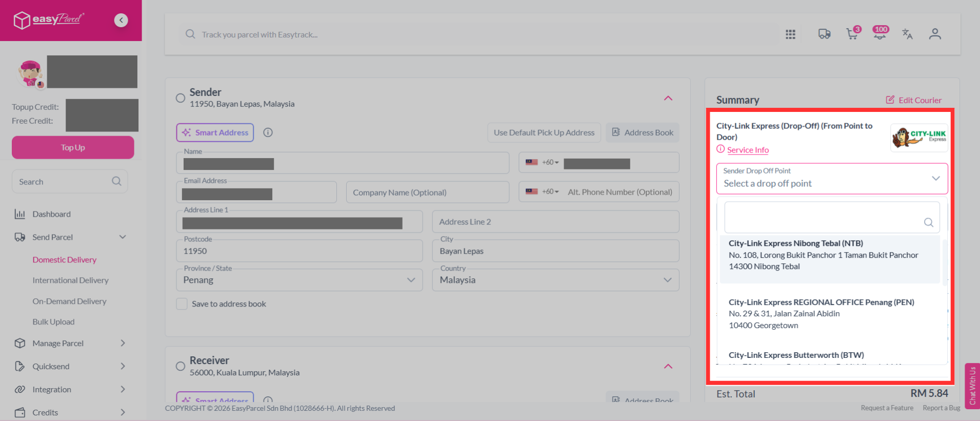This screenshot has width=980, height=421.
Task: Click the Postcode field
Action: click(x=299, y=251)
